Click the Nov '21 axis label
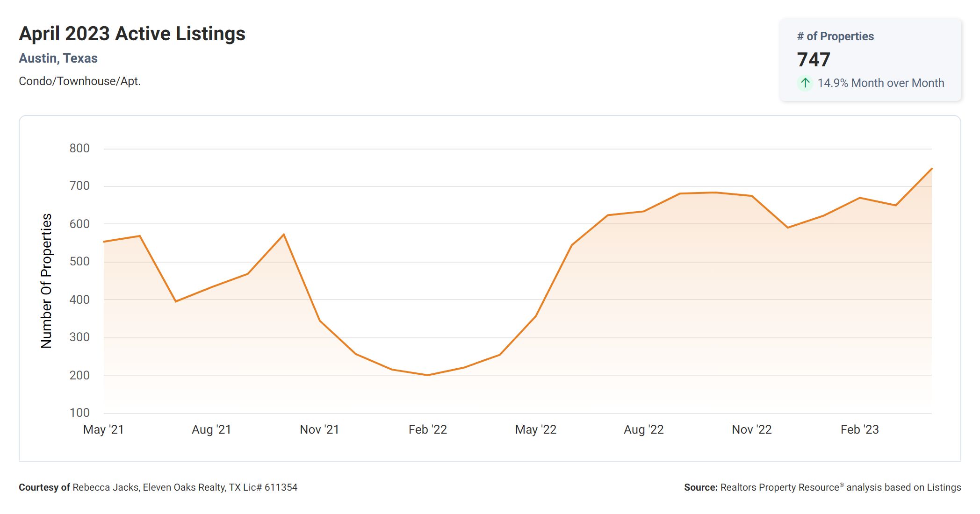The width and height of the screenshot is (980, 514). pos(319,429)
